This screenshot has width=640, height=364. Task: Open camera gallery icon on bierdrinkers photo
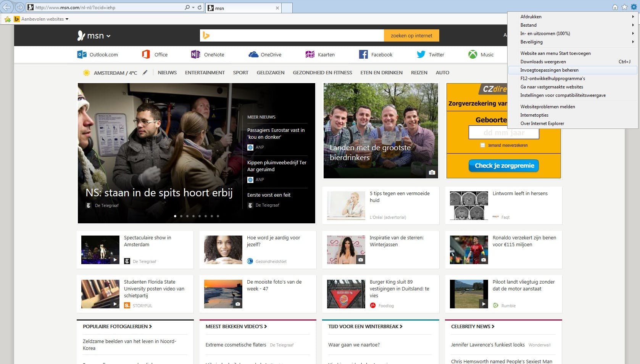tap(432, 172)
